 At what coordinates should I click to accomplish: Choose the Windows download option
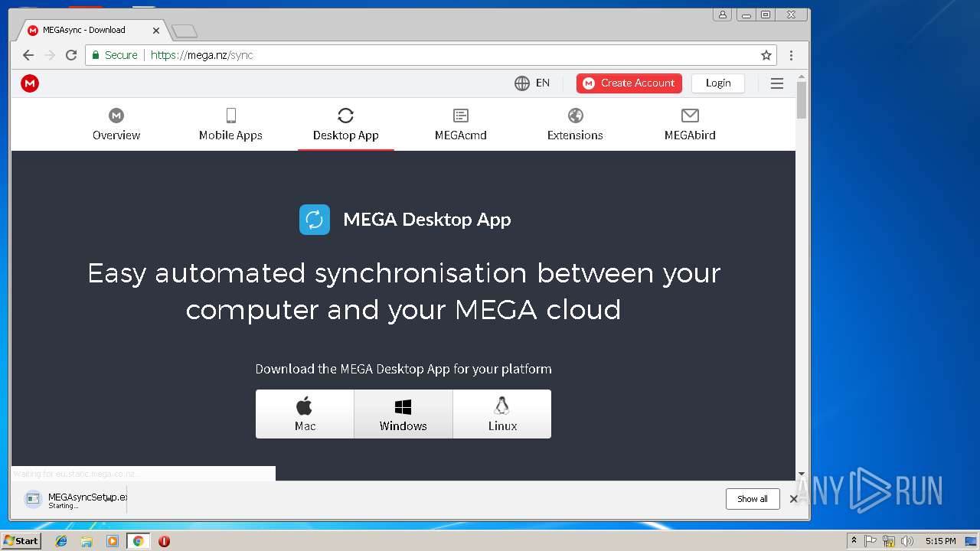click(403, 414)
